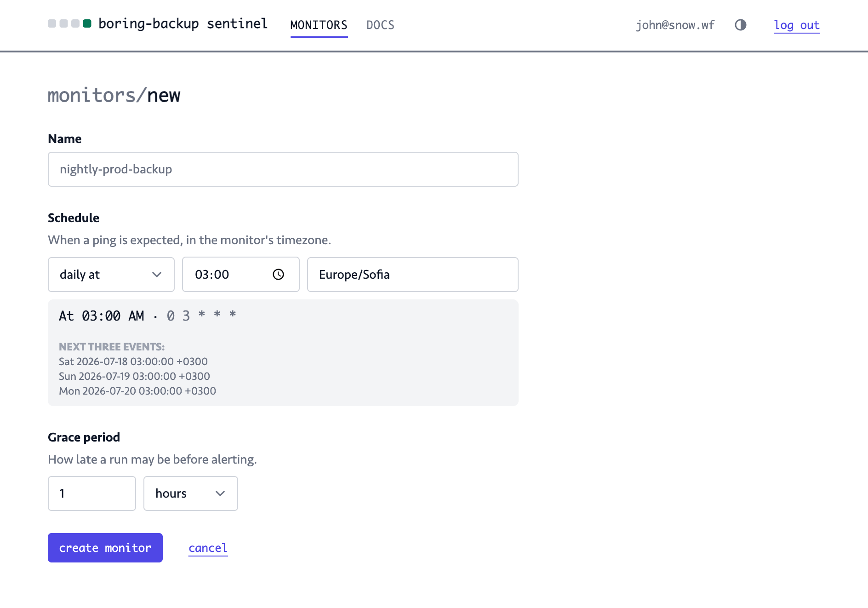Focus the grace period number field
868x608 pixels.
point(92,493)
